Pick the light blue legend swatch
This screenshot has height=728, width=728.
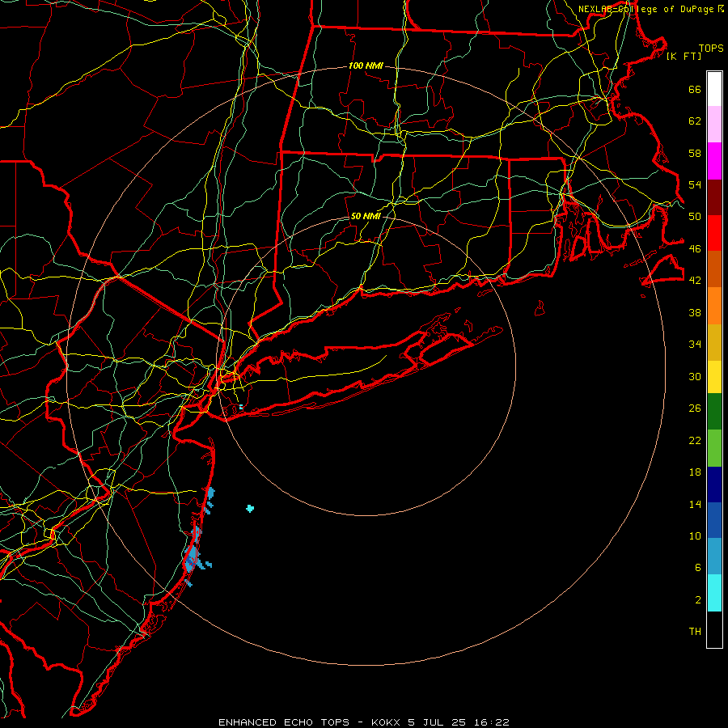pyautogui.click(x=714, y=557)
